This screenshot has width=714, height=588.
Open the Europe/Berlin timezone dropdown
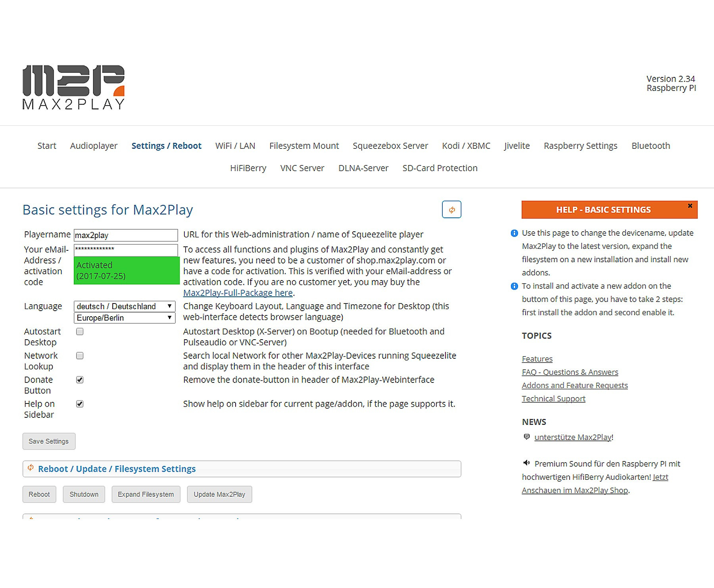click(x=125, y=318)
